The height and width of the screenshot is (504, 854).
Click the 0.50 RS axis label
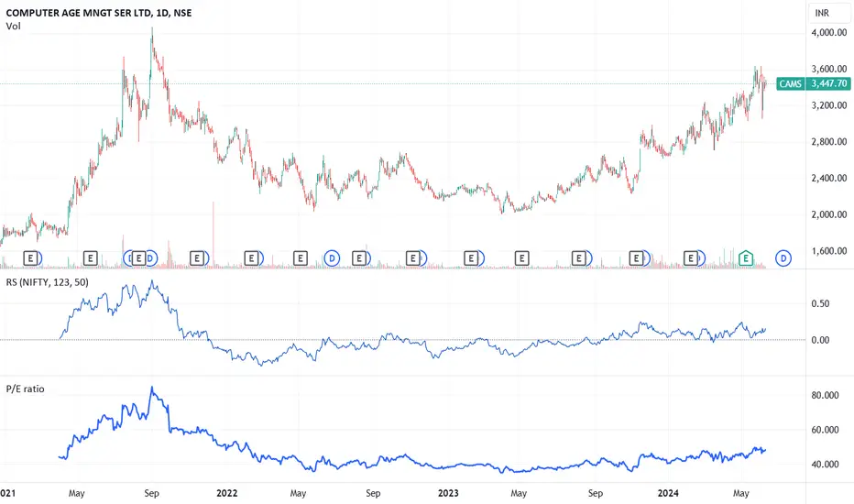(x=820, y=303)
